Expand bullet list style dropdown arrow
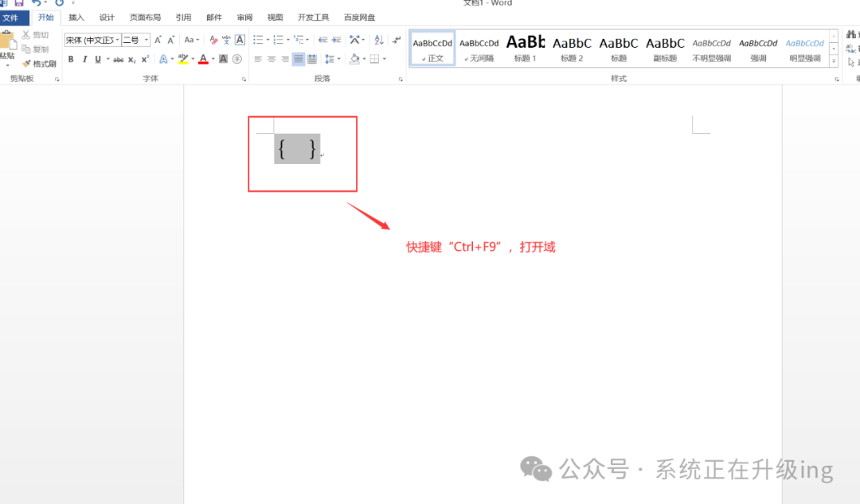This screenshot has height=504, width=860. [268, 40]
